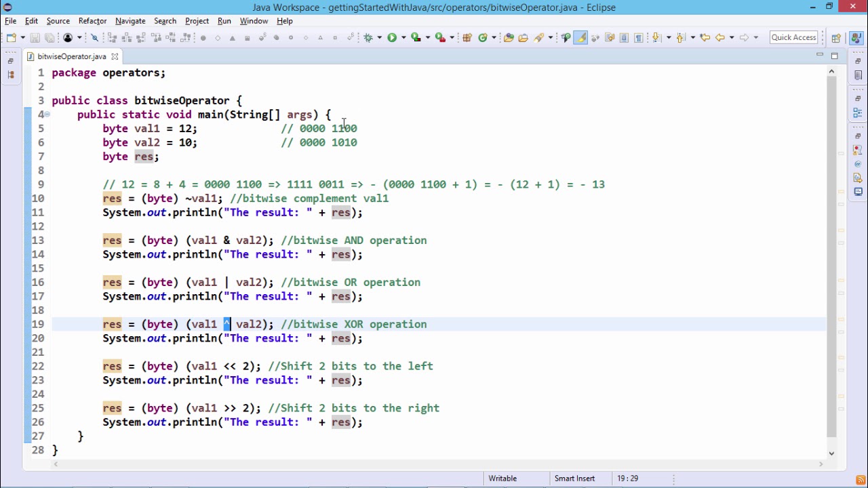Click the Back navigation arrow
The width and height of the screenshot is (868, 488).
720,37
